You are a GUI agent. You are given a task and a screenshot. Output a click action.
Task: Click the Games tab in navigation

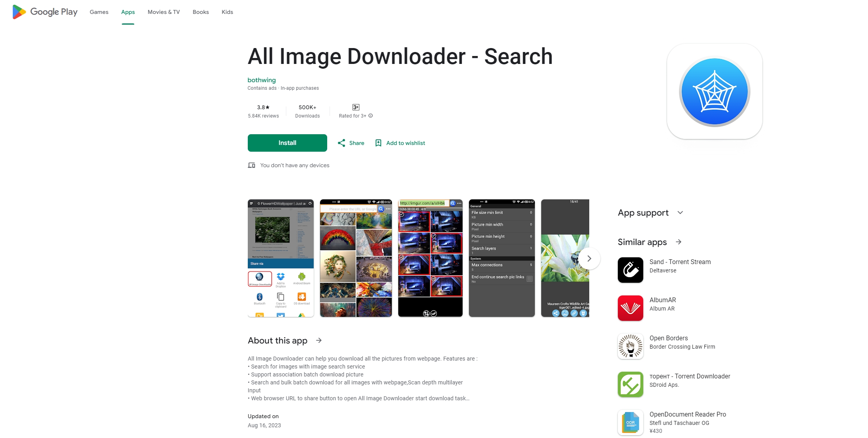pos(99,12)
